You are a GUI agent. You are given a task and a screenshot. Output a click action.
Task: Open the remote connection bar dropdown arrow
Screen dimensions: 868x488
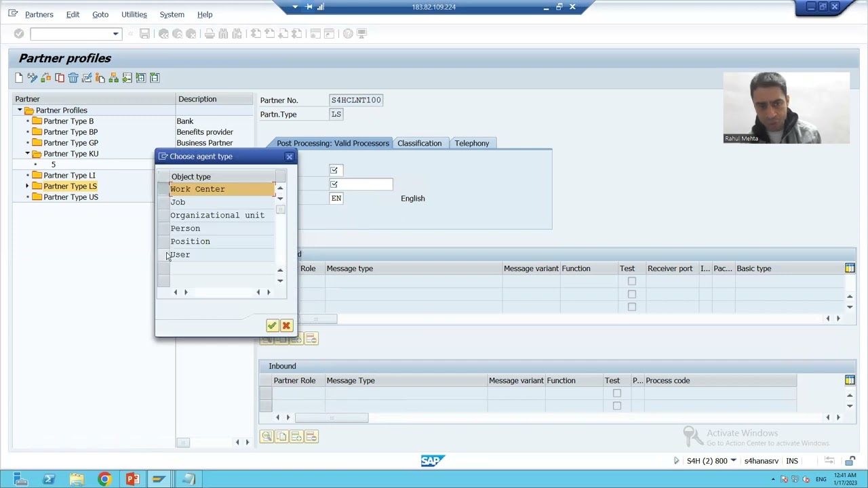(x=295, y=7)
